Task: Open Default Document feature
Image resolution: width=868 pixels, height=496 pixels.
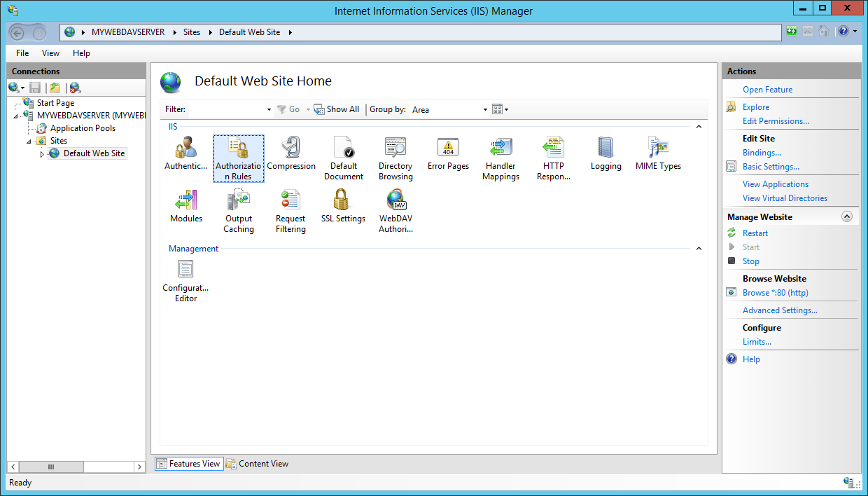Action: coord(344,158)
